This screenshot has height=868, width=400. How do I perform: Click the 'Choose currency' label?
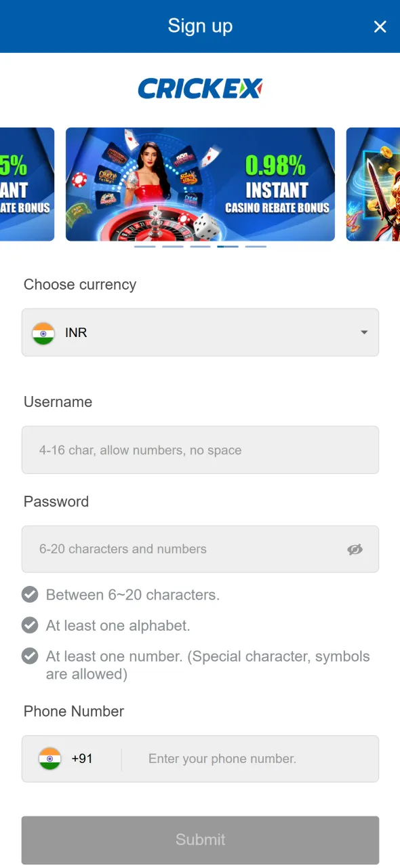coord(79,285)
